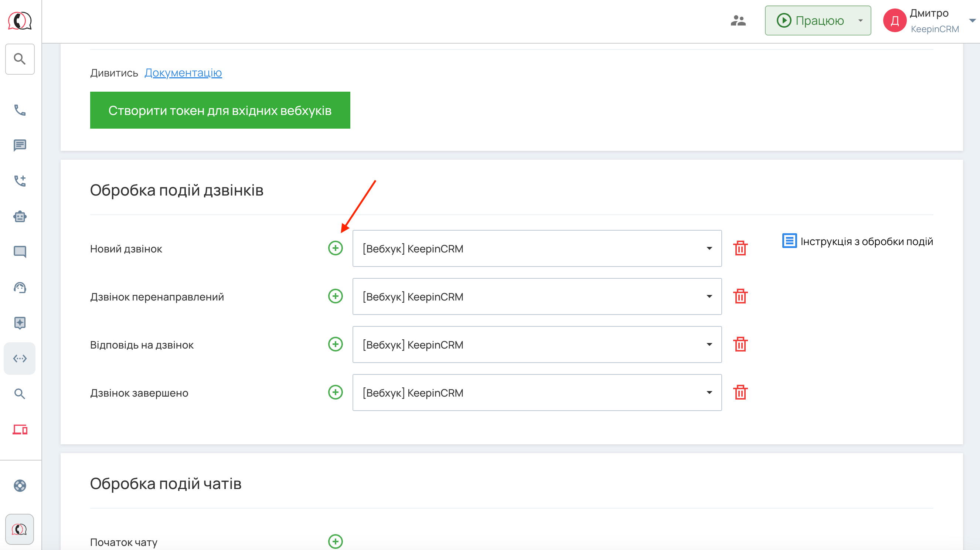Open the chat messages icon in the sidebar

[x=20, y=145]
